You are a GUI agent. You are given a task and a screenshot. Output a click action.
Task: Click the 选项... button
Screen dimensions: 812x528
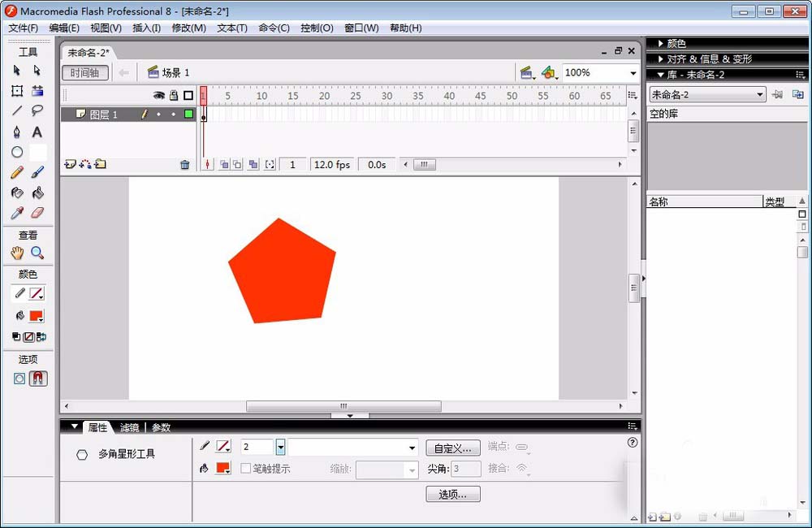coord(453,495)
